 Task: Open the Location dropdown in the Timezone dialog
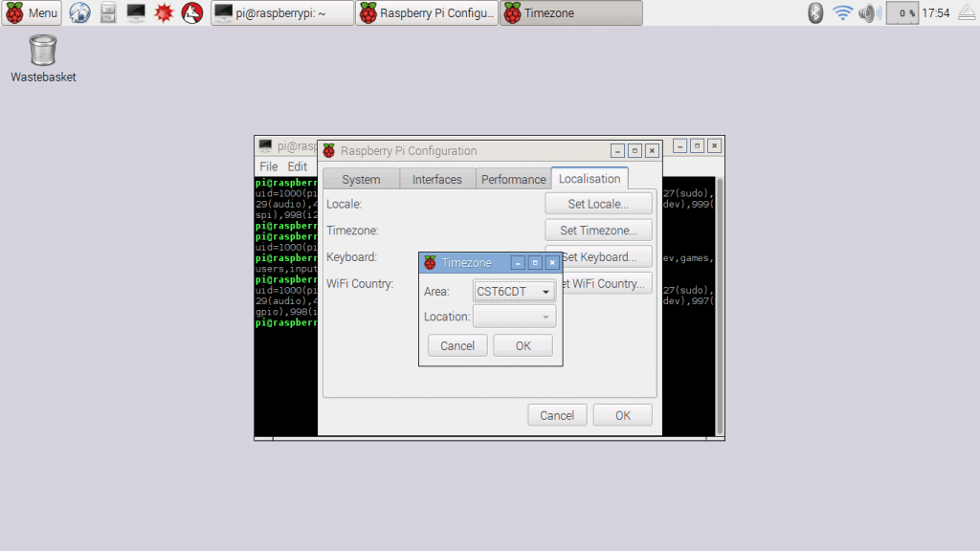pos(514,316)
